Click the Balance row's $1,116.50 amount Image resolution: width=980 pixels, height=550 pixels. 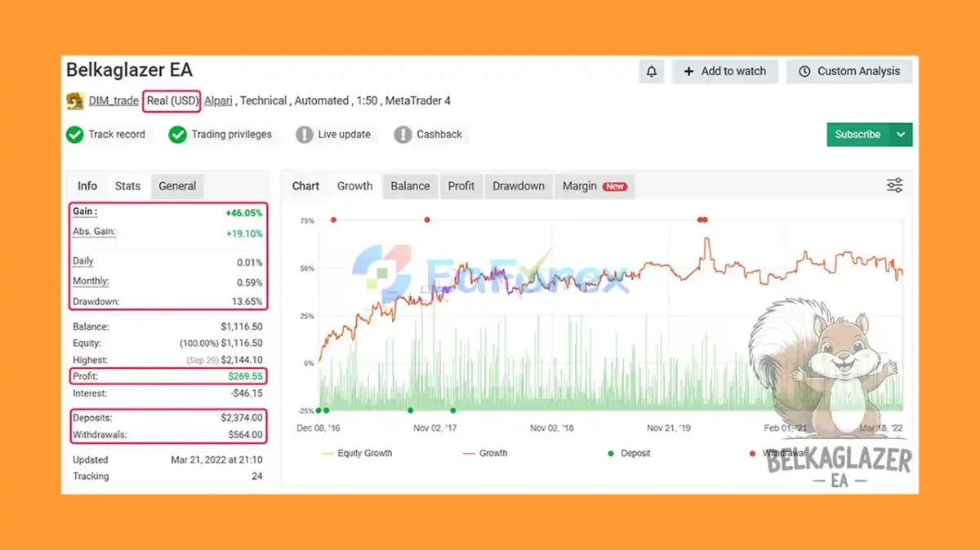point(241,326)
